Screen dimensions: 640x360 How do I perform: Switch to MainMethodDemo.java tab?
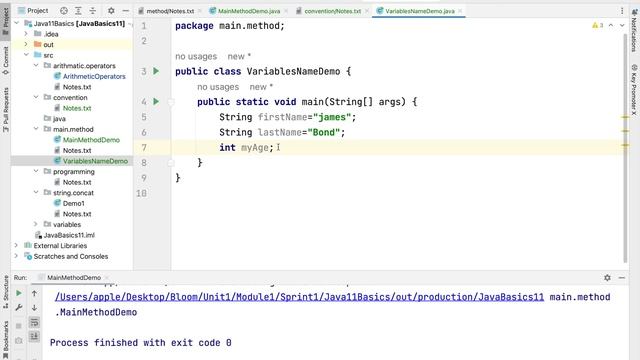click(249, 11)
